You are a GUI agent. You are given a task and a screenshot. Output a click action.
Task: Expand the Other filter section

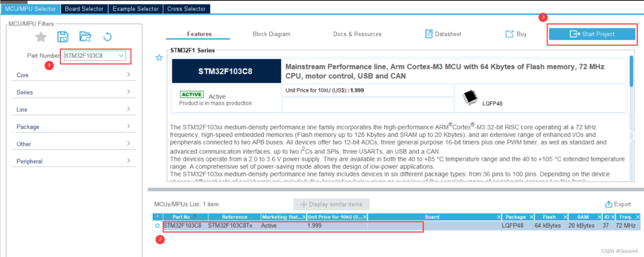click(74, 144)
